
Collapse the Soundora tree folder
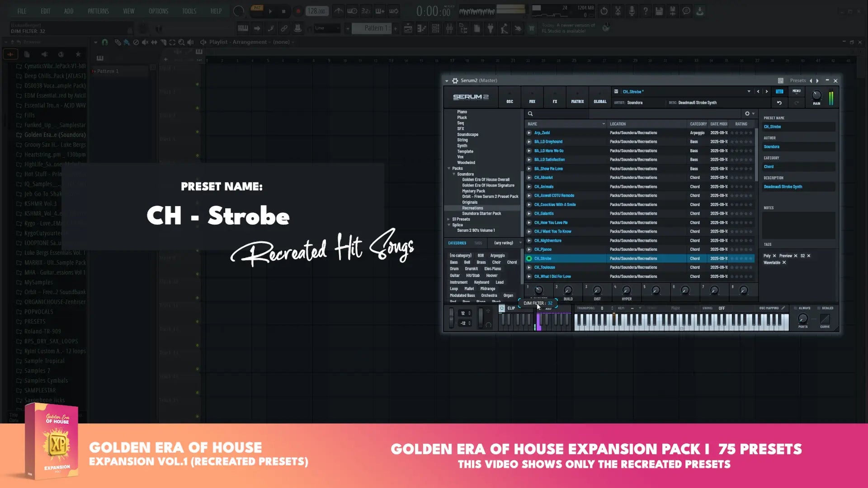(454, 174)
